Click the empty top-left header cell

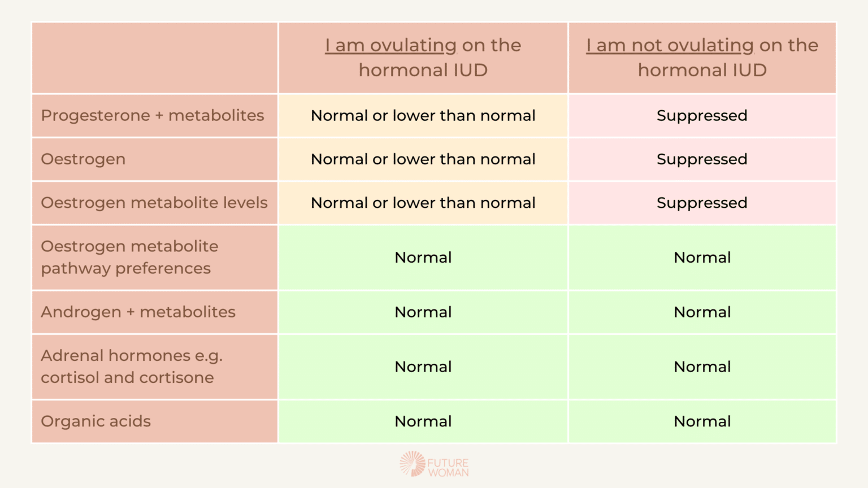pos(155,58)
